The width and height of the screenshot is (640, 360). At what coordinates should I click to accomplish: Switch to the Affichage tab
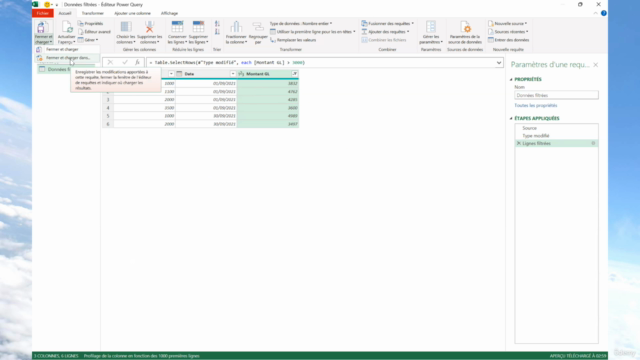tap(169, 13)
